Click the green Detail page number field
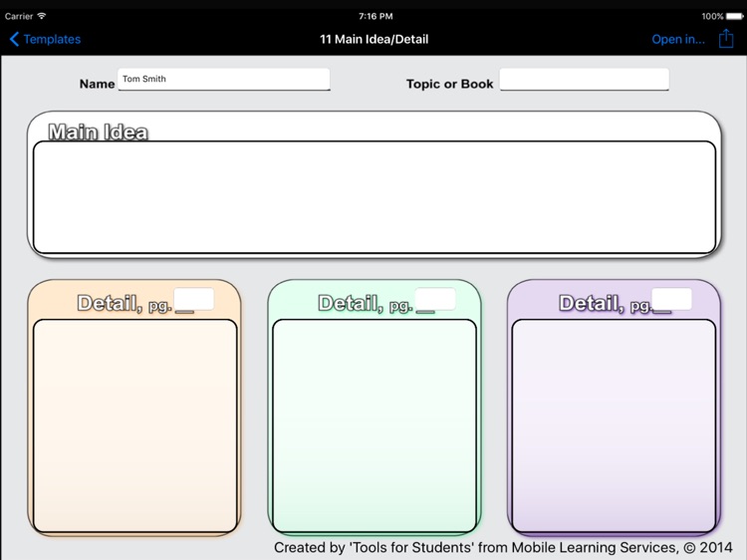The width and height of the screenshot is (747, 560). [x=435, y=299]
